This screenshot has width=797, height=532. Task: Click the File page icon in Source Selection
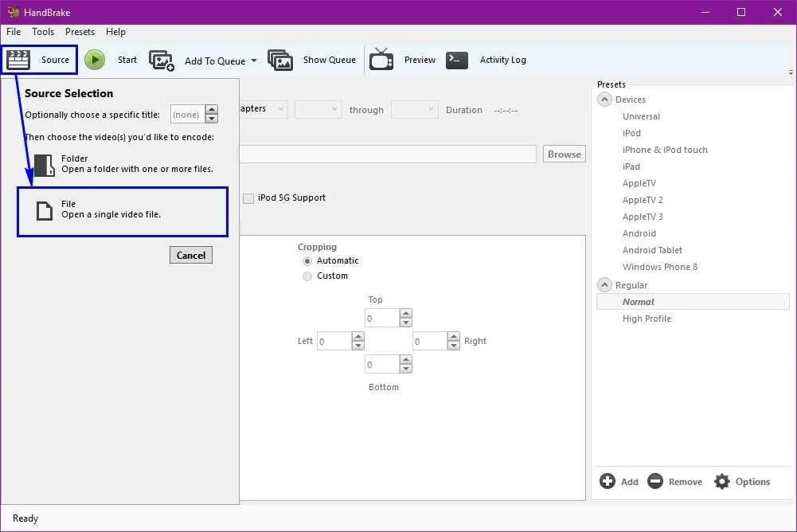[45, 210]
